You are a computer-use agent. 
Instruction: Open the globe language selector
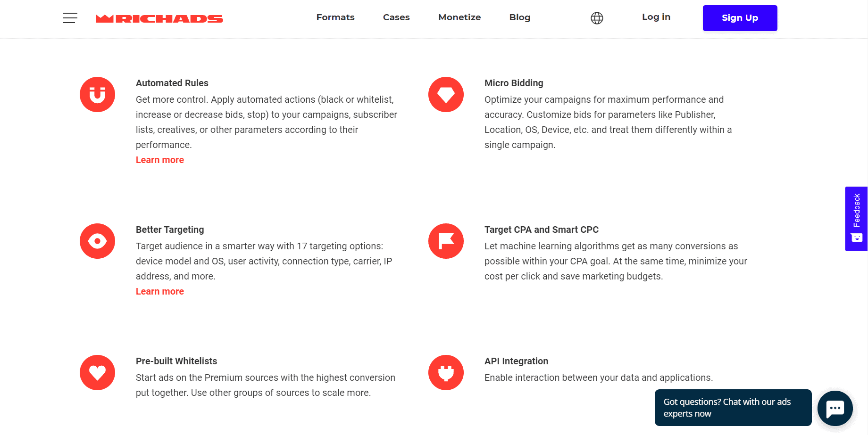coord(597,18)
